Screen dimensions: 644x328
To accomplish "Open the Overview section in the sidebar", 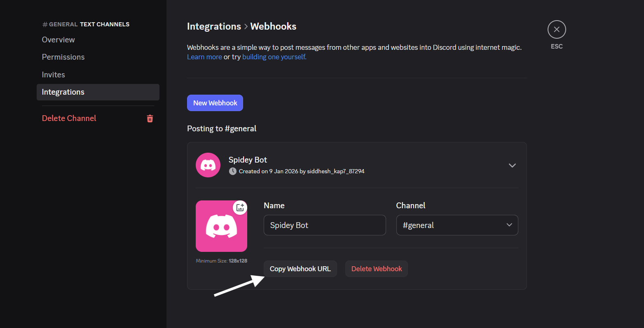I will [58, 40].
